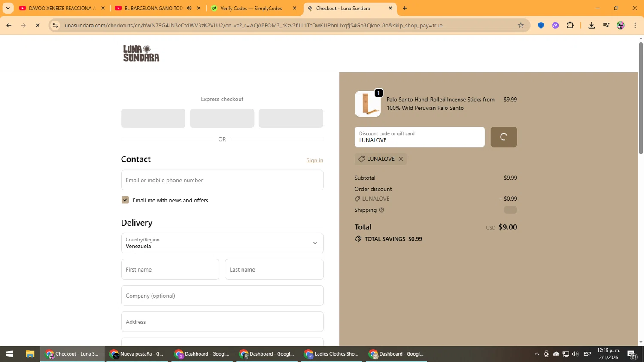Remove the LUNALOVE discount tag
644x362 pixels.
401,159
